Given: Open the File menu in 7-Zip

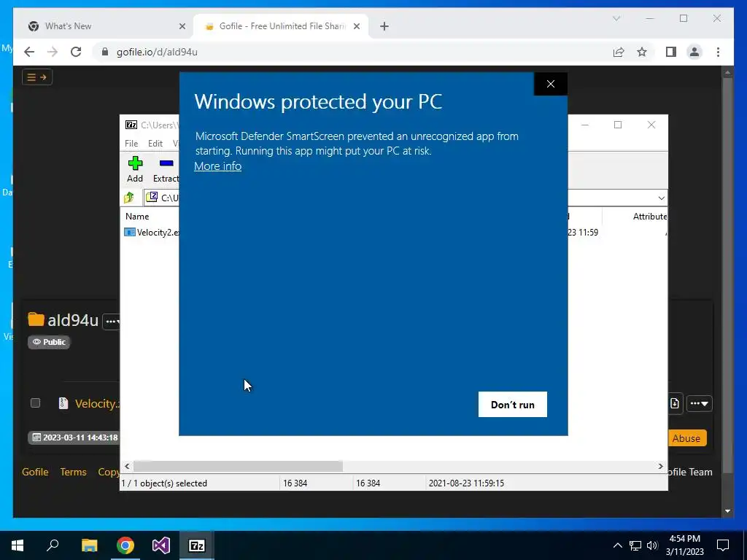Looking at the screenshot, I should pos(131,144).
